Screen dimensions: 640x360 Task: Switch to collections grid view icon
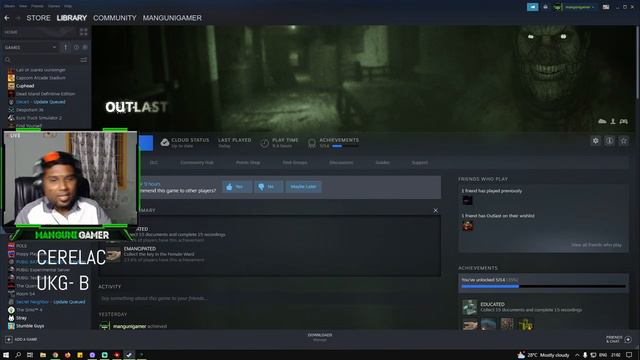pos(84,32)
